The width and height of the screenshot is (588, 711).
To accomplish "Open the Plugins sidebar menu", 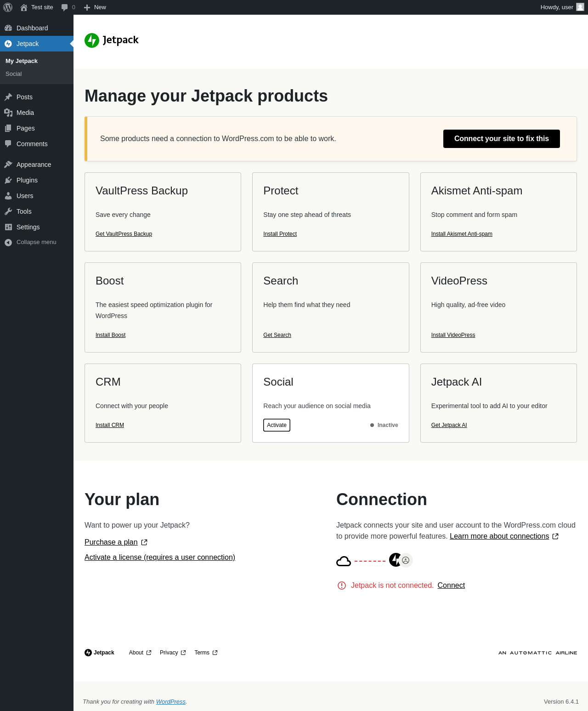I will click(x=27, y=180).
